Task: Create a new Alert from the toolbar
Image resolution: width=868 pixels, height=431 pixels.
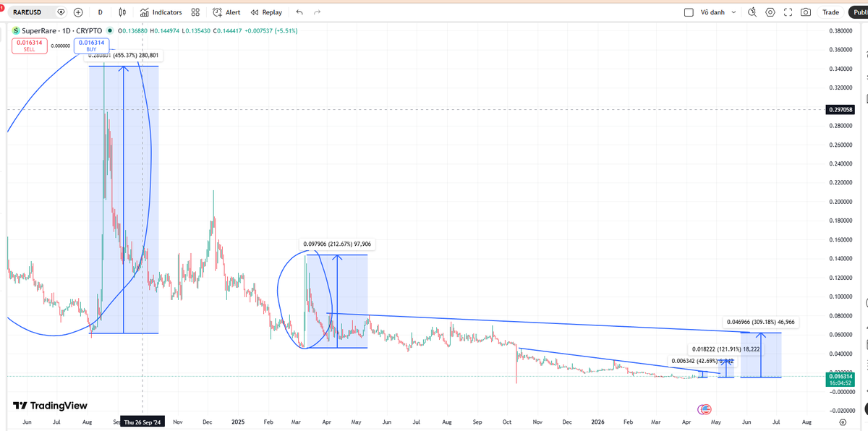Action: coord(227,12)
